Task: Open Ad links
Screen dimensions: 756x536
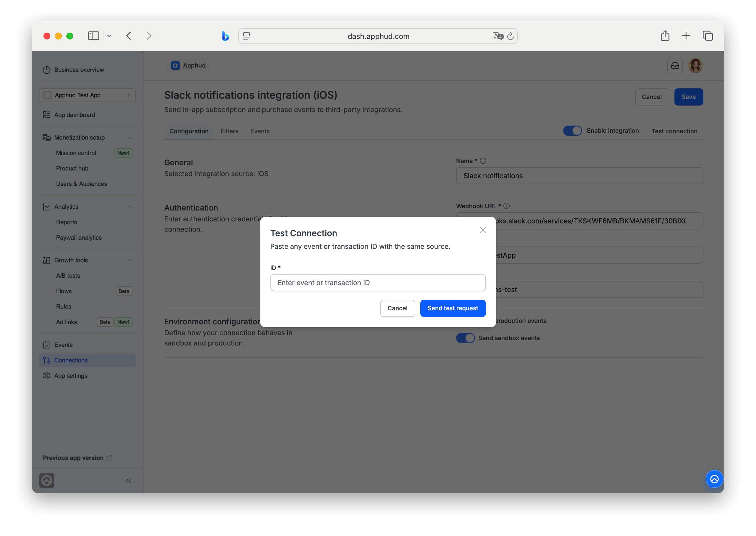Action: pyautogui.click(x=66, y=322)
